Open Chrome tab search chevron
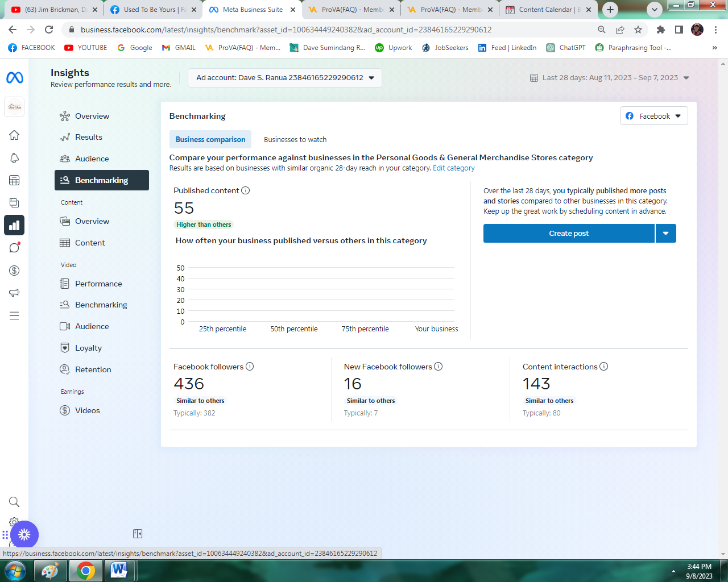The width and height of the screenshot is (728, 582). pos(655,10)
